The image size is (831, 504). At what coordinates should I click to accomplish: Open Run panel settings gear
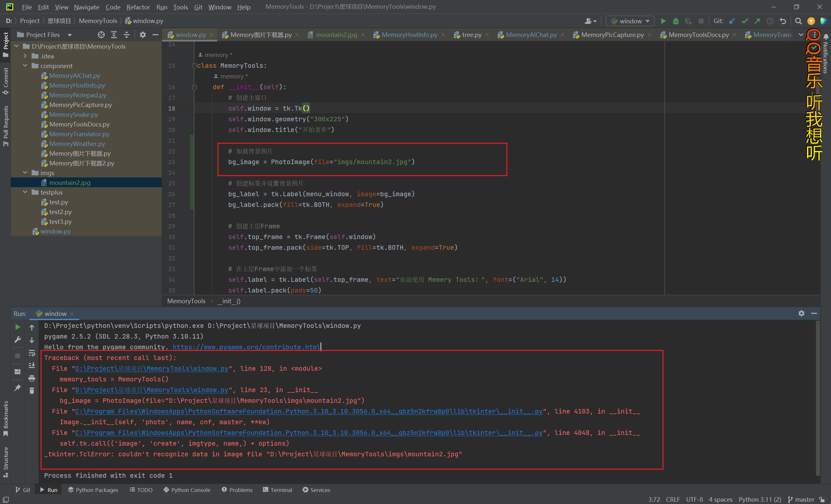pos(801,313)
